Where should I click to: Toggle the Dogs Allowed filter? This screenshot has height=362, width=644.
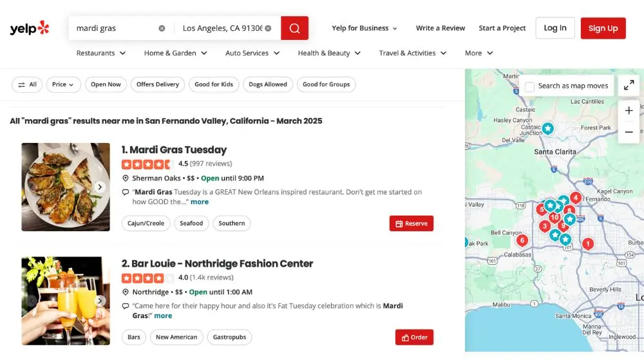tap(268, 84)
